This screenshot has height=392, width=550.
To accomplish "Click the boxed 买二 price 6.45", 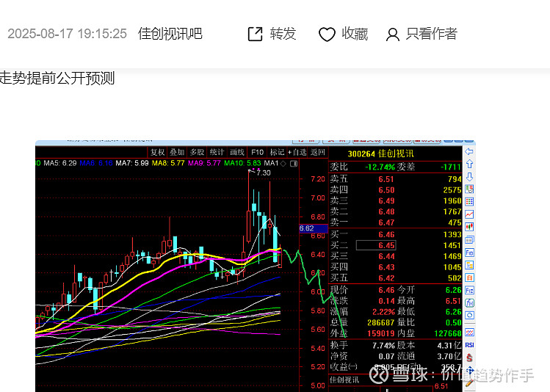I will (376, 245).
